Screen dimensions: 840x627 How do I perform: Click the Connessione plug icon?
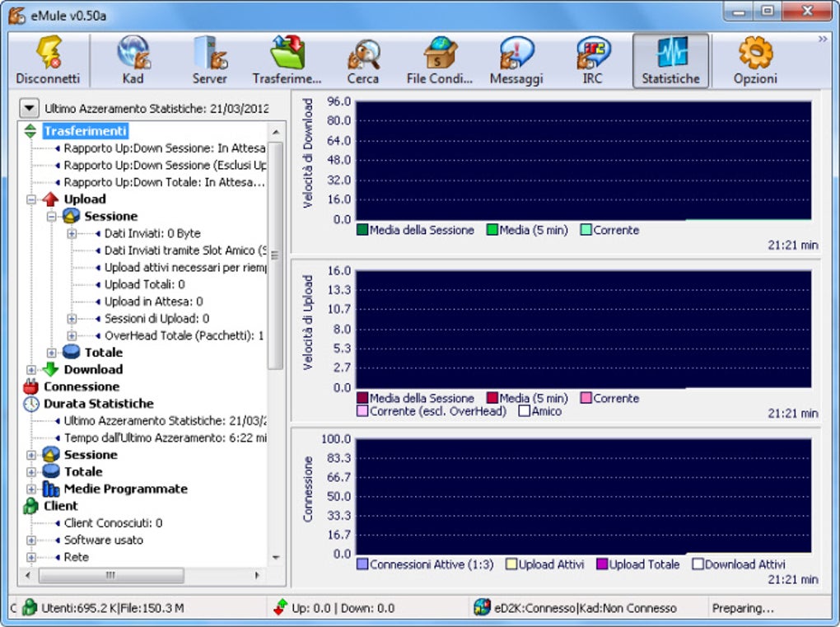click(x=31, y=386)
